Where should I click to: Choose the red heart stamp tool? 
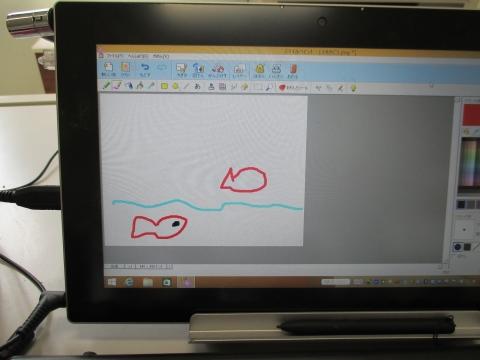[x=282, y=88]
